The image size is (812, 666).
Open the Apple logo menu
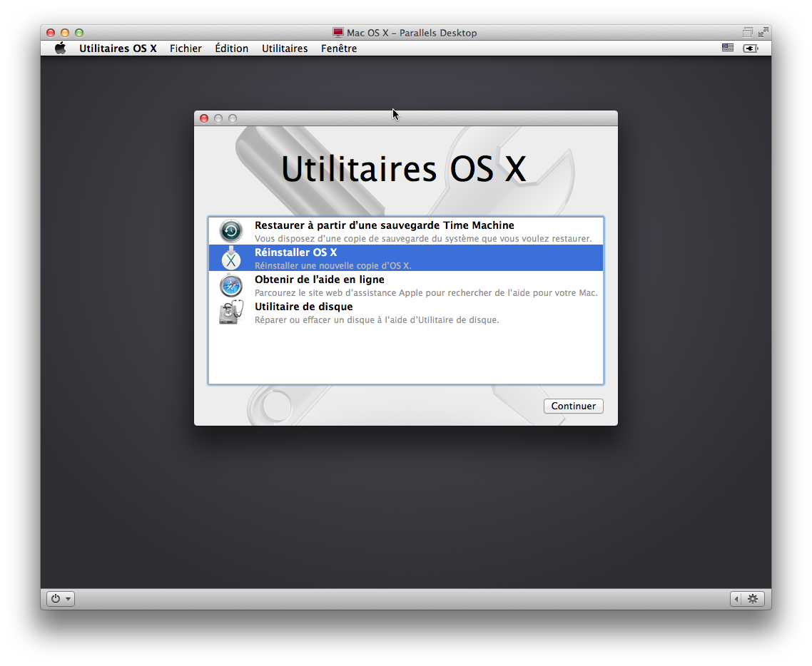61,48
